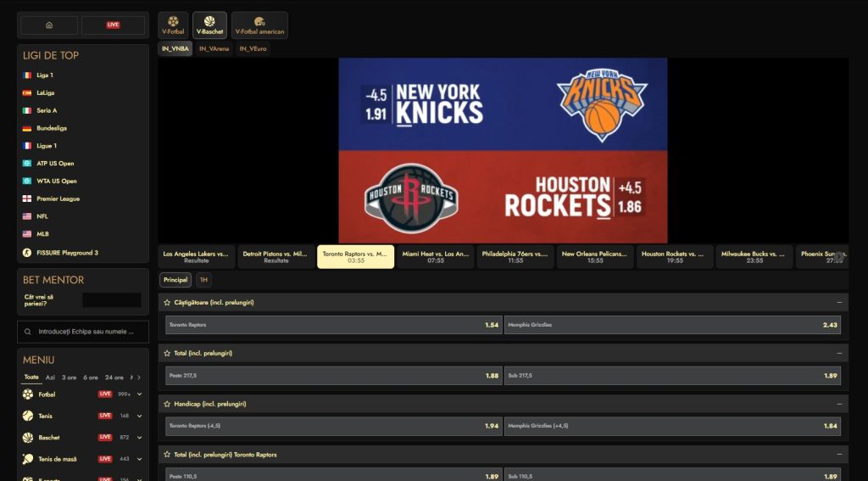Open LaLiga with Spanish flag icon
868x481 pixels.
click(26, 93)
